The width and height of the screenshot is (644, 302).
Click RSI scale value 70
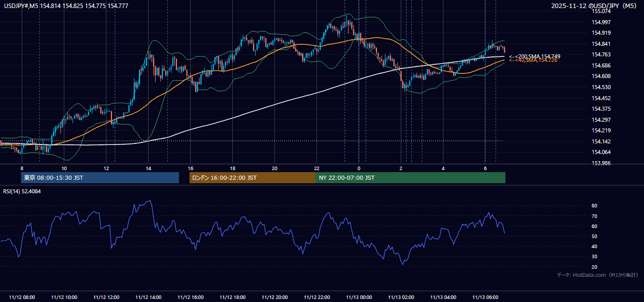point(594,216)
